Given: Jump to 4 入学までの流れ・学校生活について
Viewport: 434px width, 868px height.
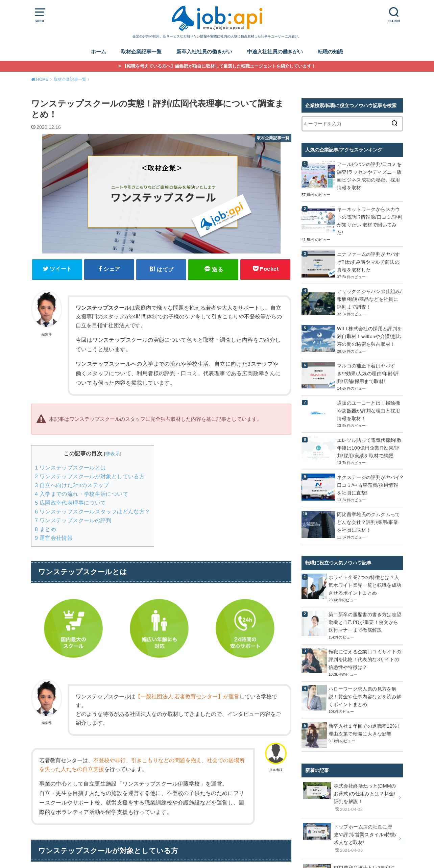Looking at the screenshot, I should coord(81,494).
